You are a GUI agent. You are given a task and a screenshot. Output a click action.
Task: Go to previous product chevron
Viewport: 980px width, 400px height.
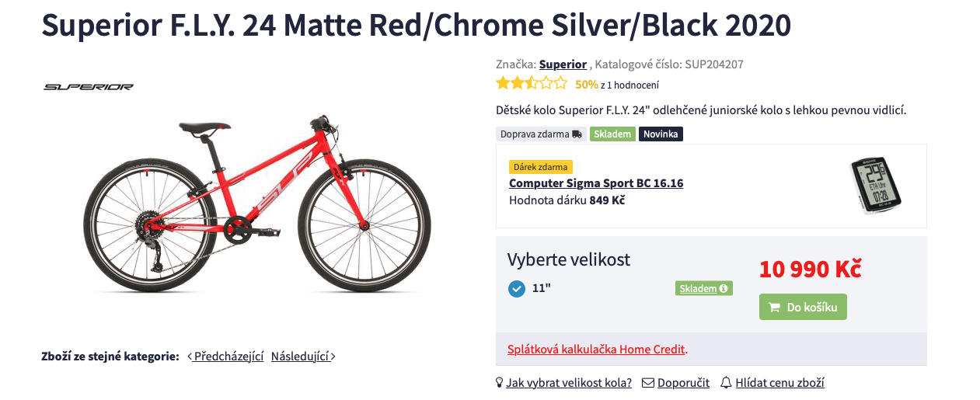pyautogui.click(x=190, y=357)
